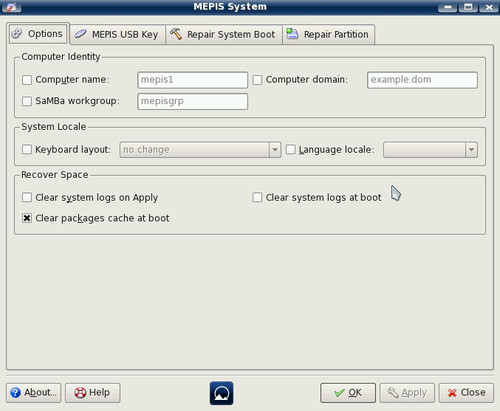Click the question mark icon on the About button
The image size is (500, 411).
tap(15, 393)
